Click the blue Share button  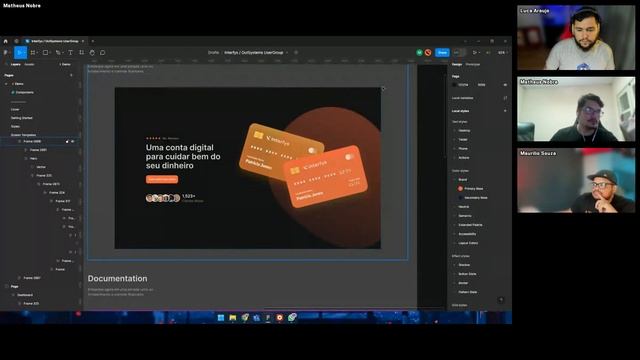pyautogui.click(x=442, y=53)
